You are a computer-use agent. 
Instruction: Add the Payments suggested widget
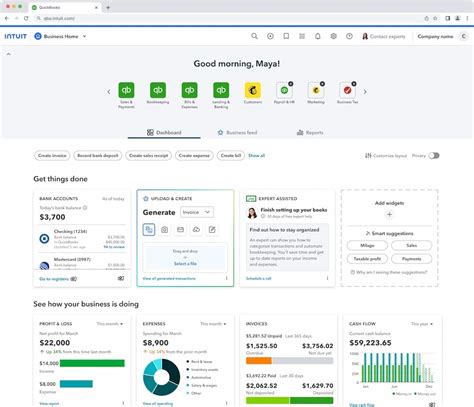coord(412,259)
